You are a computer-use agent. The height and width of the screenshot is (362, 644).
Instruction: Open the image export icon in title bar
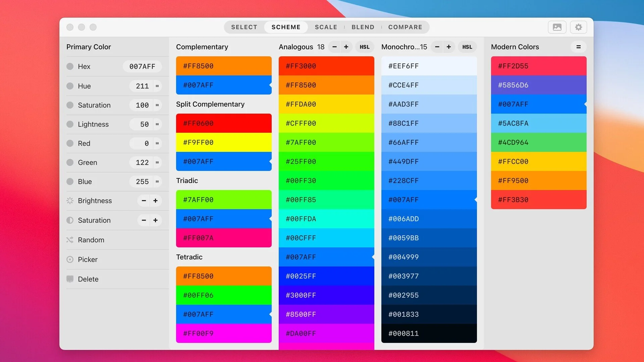[557, 27]
